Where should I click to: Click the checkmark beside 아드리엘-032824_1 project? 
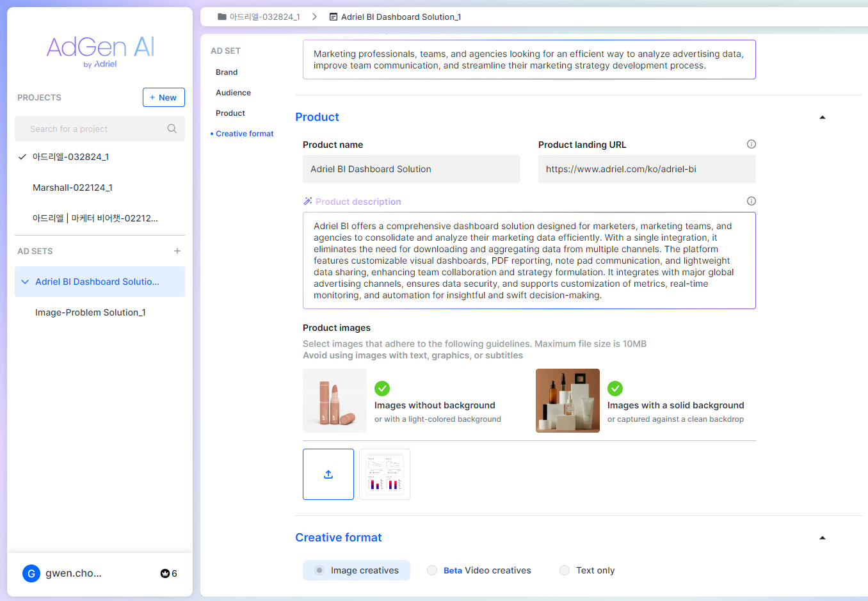[22, 157]
